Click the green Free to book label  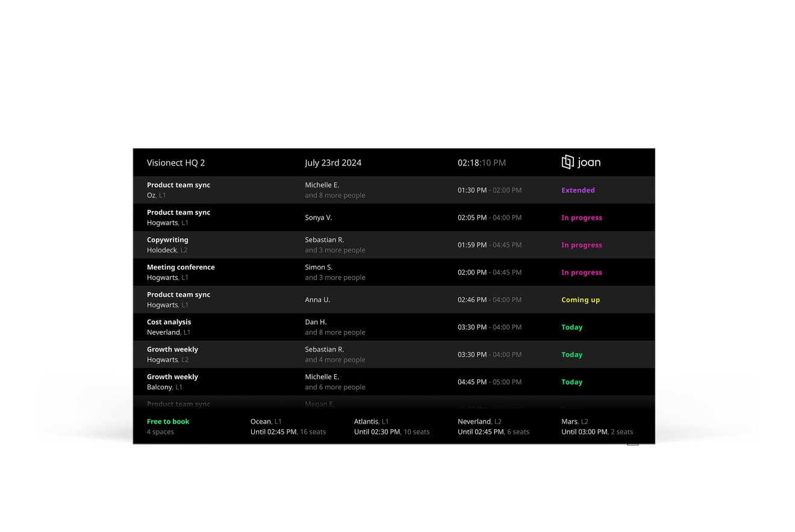tap(168, 422)
